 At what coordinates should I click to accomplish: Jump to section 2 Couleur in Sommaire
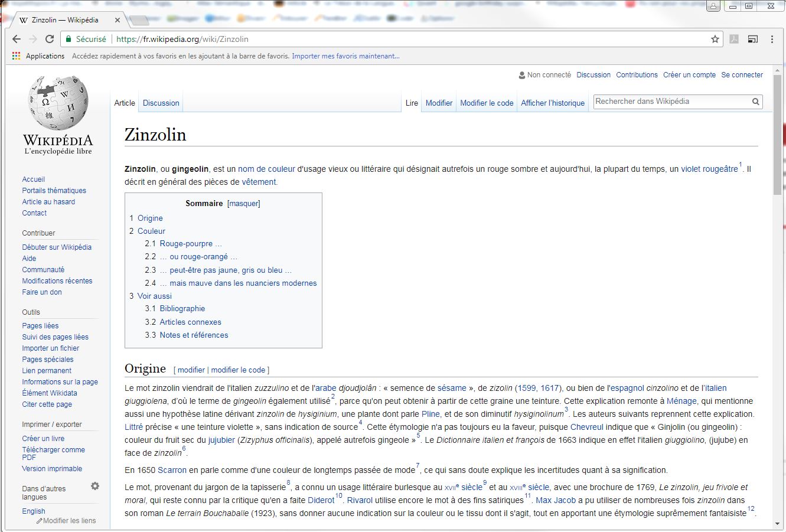point(147,231)
